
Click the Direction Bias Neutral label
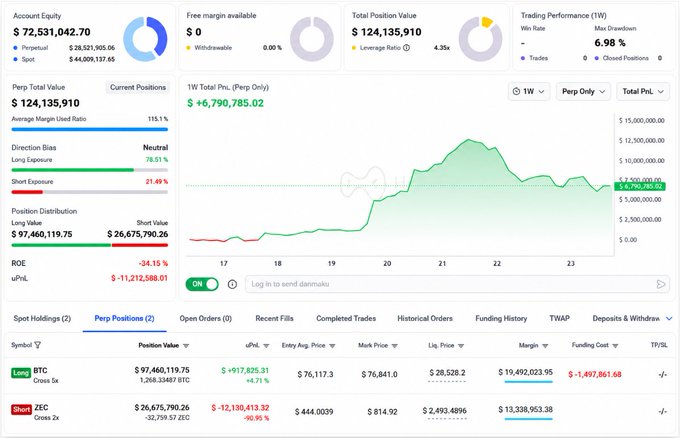coord(155,147)
